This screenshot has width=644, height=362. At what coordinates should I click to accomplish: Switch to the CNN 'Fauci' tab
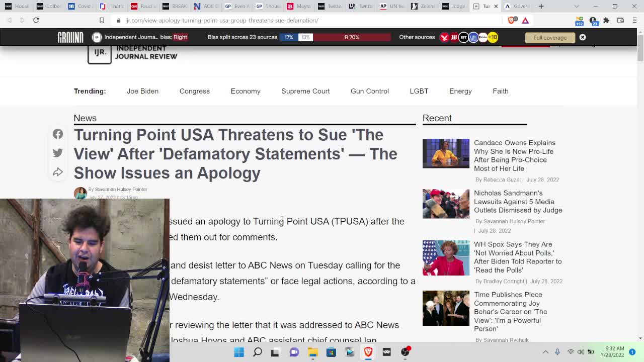144,7
